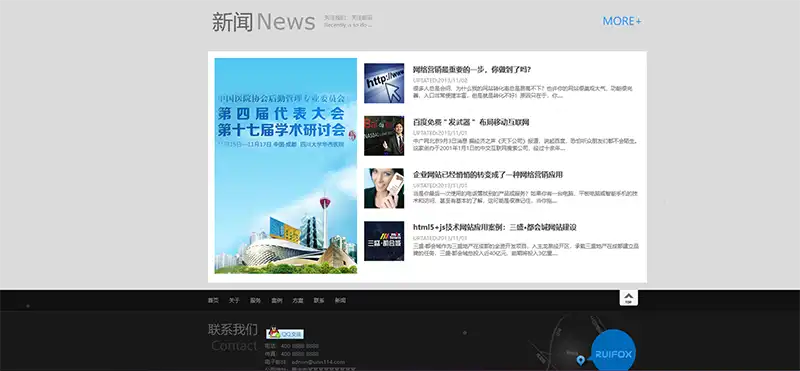This screenshot has width=800, height=371.
Task: Open 关于 in footer navigation
Action: coord(234,301)
